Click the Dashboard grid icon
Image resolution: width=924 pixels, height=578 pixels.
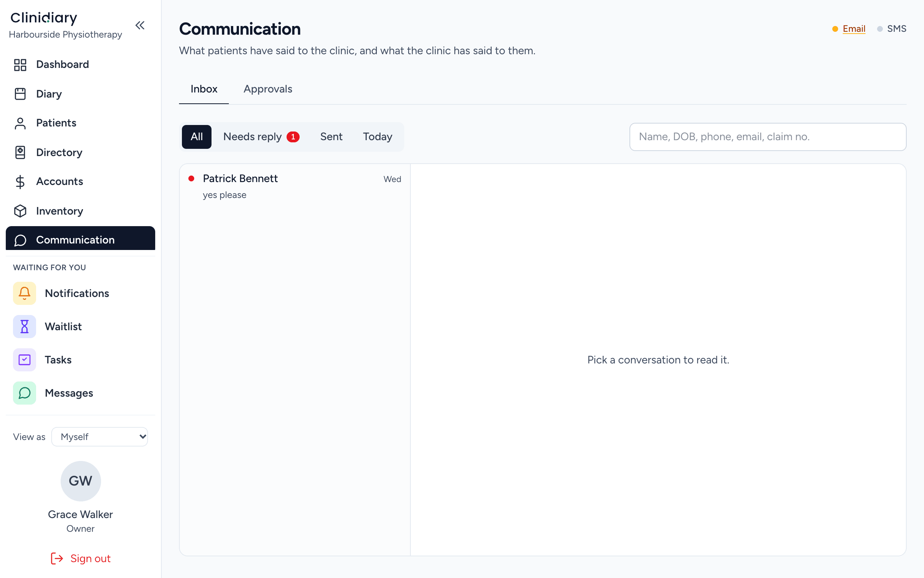pyautogui.click(x=20, y=65)
